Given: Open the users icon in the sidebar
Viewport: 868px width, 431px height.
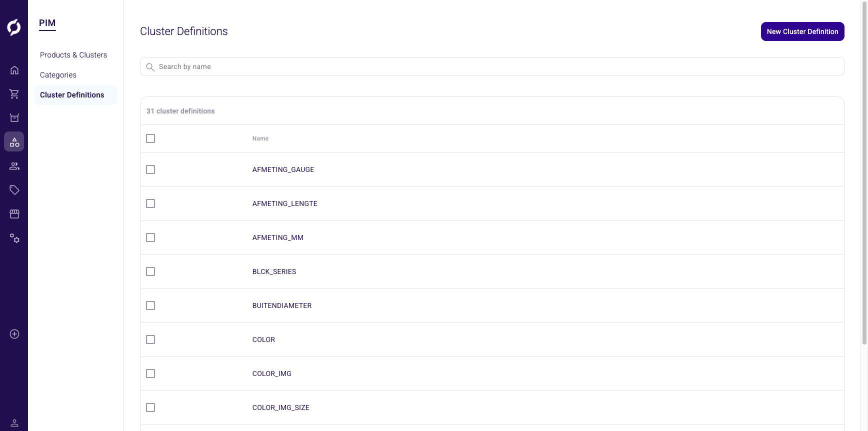Looking at the screenshot, I should 14,166.
